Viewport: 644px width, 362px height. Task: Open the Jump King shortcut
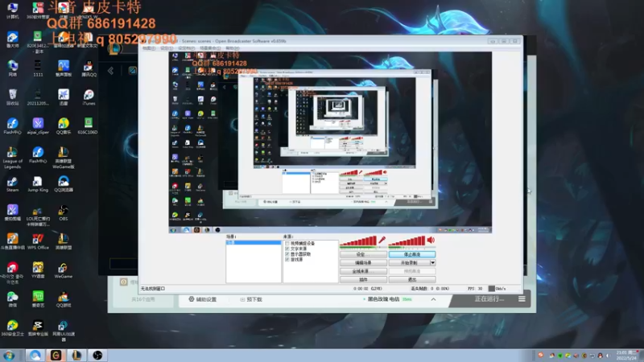38,185
